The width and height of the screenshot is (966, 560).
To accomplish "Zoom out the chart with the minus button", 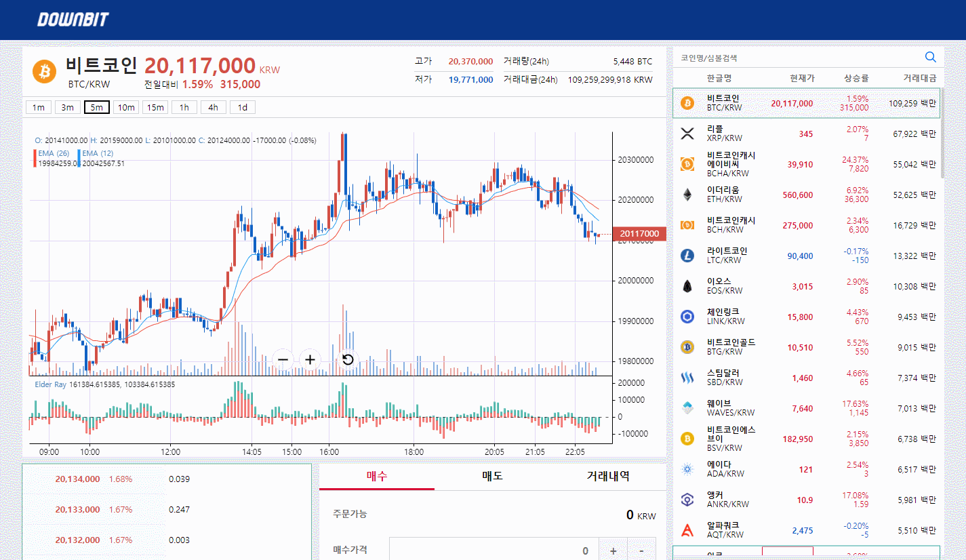I will coord(283,359).
